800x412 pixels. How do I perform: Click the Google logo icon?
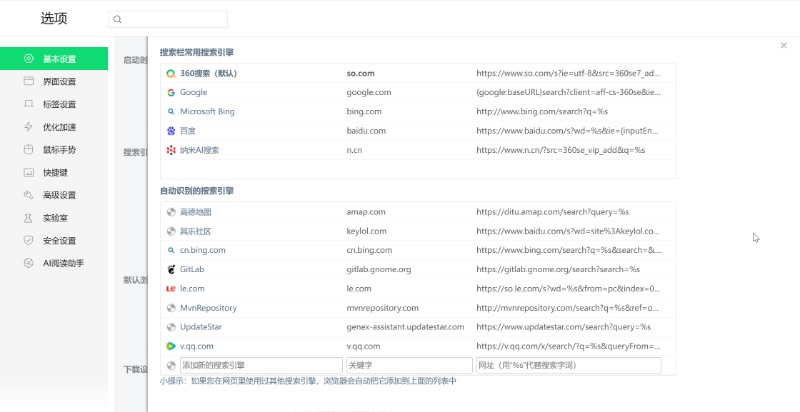point(171,92)
